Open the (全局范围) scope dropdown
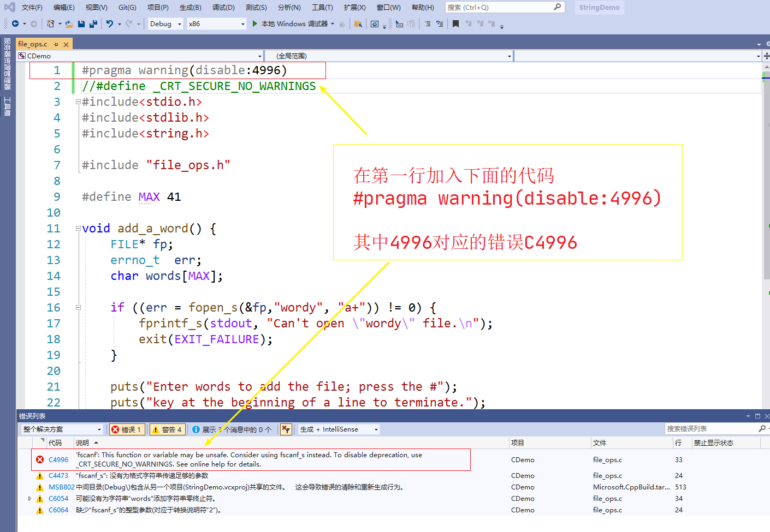The height and width of the screenshot is (532, 770). pyautogui.click(x=388, y=56)
